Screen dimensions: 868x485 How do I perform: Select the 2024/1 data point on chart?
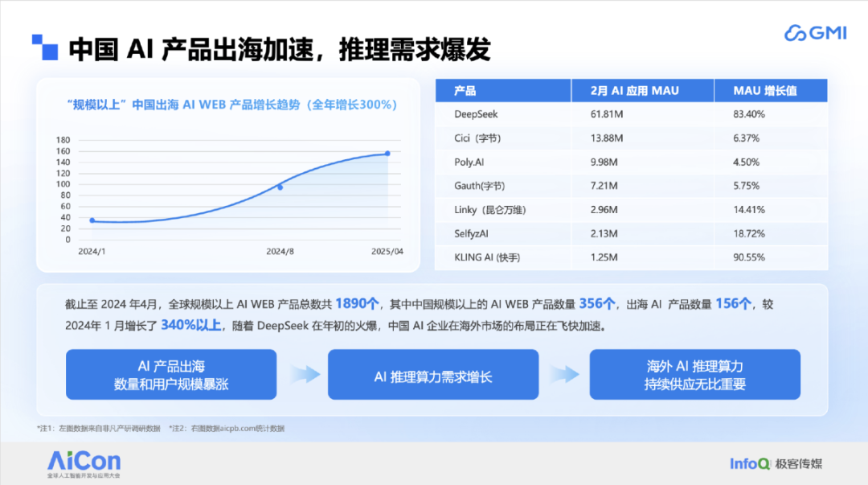(x=92, y=220)
